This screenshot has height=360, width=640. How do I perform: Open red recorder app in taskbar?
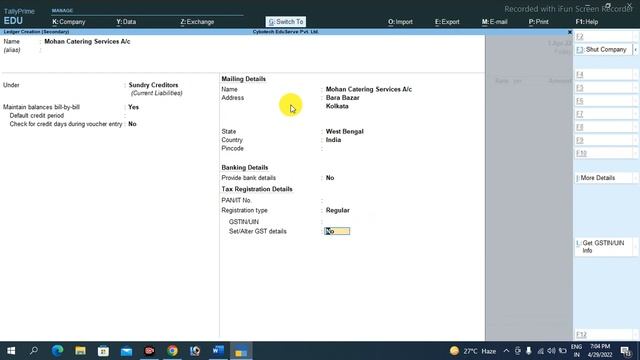pyautogui.click(x=149, y=351)
